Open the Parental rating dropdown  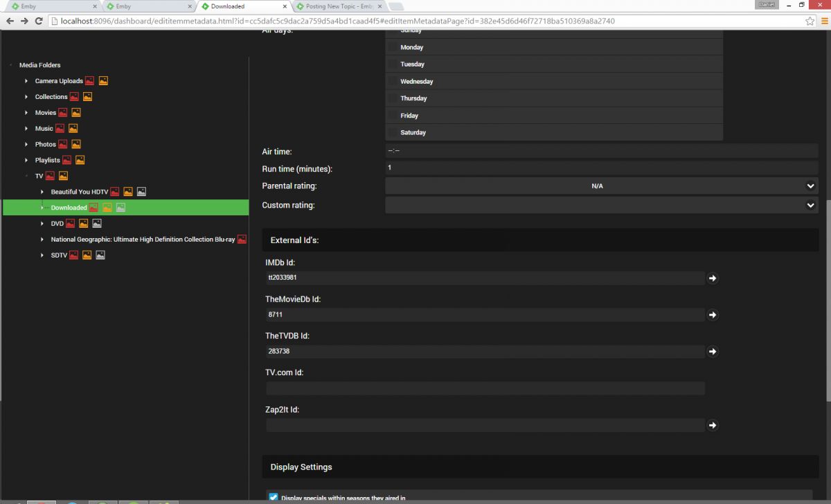(x=602, y=186)
